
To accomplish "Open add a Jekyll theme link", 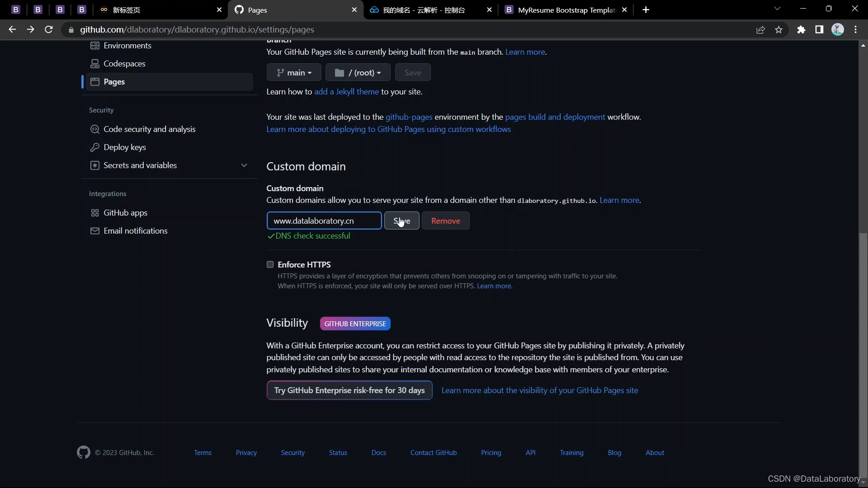I will tap(346, 92).
